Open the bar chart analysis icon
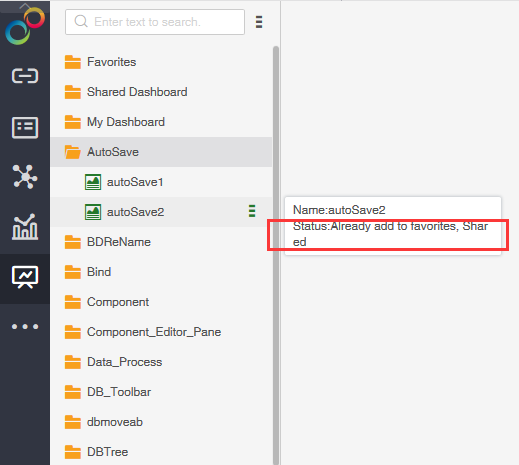 tap(25, 227)
